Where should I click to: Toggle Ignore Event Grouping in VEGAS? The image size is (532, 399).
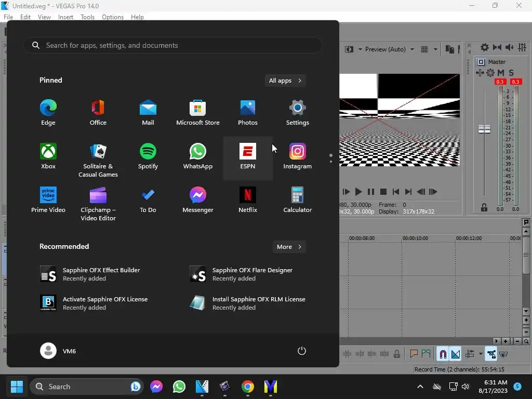[x=504, y=354]
